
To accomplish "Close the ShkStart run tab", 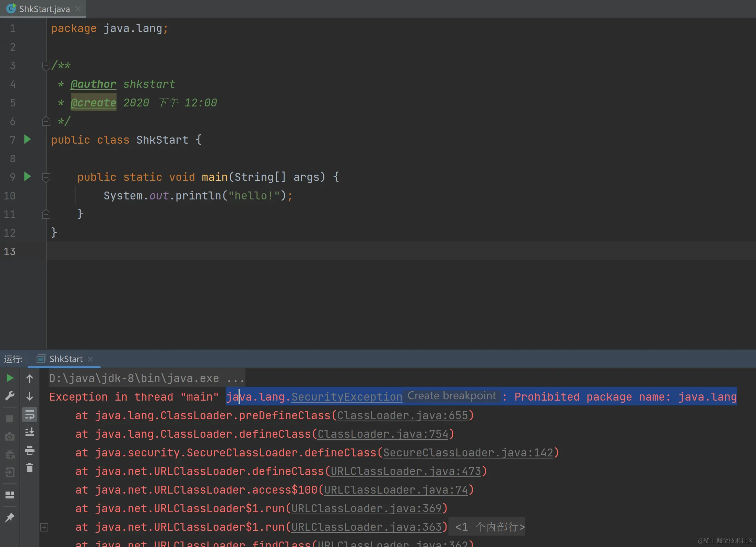I will tap(91, 359).
